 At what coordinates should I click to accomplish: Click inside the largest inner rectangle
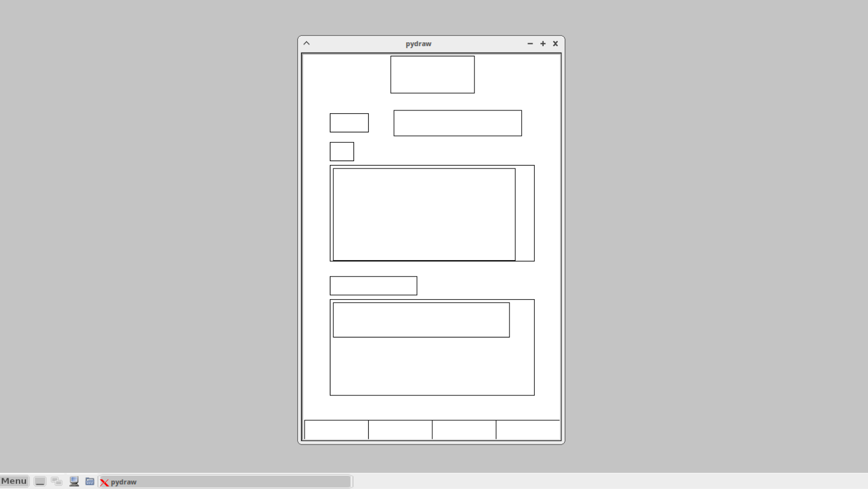pyautogui.click(x=424, y=215)
